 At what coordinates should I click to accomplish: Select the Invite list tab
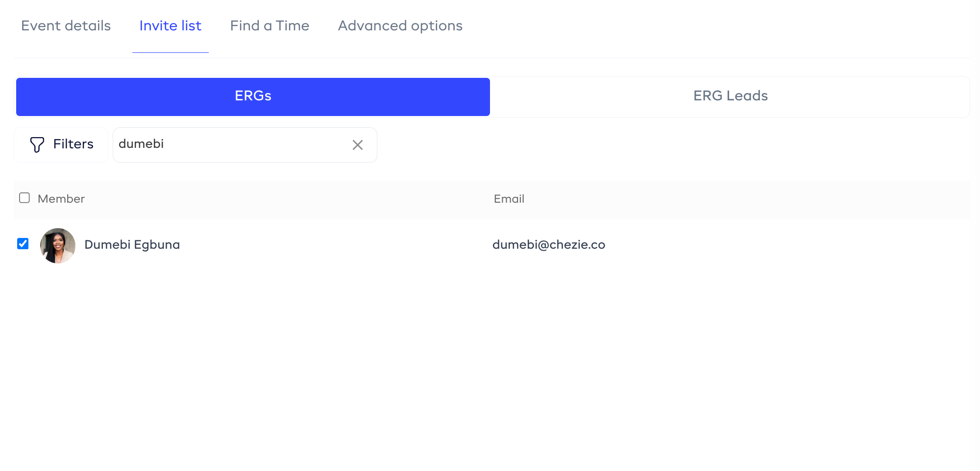click(x=170, y=26)
